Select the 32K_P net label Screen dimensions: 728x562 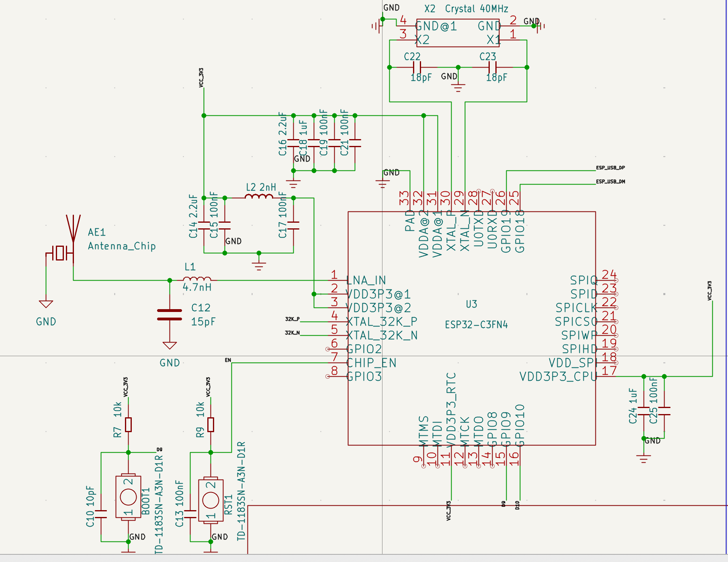pos(292,319)
